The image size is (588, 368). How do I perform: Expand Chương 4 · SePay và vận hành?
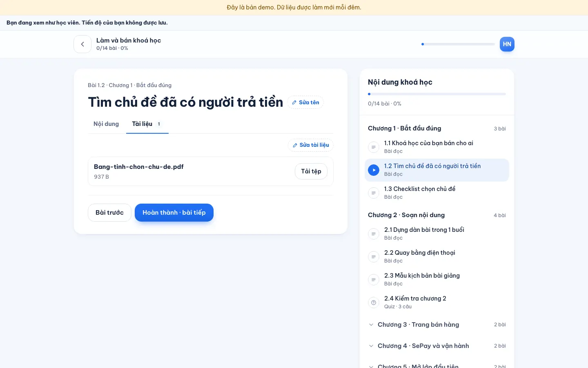pyautogui.click(x=437, y=346)
